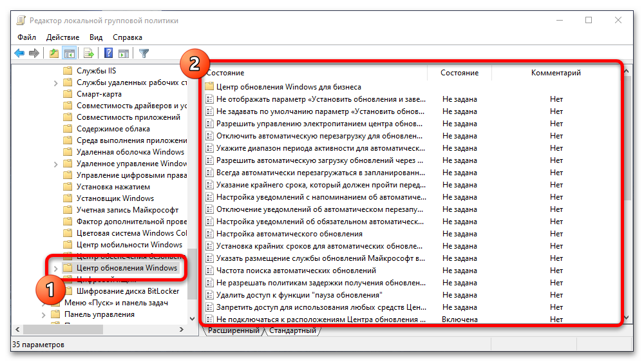Click the Включена status of Не подключаться row
Screen dimensions: 644x362
pos(460,319)
